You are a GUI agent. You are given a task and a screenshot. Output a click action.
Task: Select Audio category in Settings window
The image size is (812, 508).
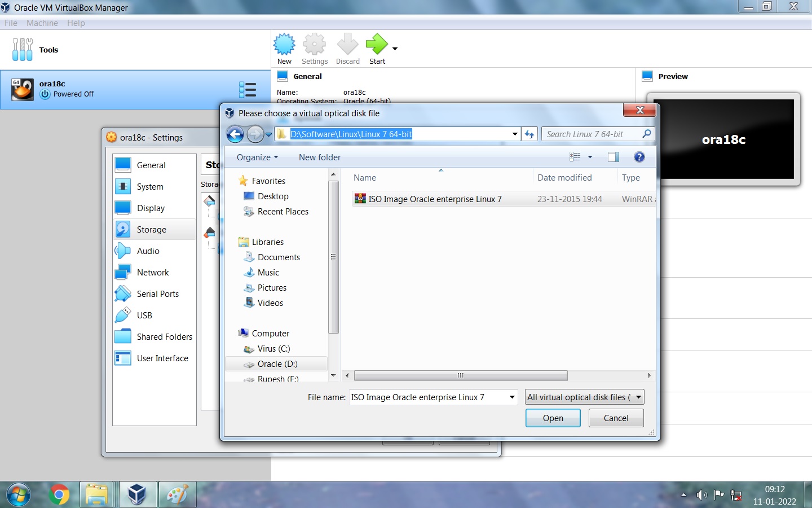[x=155, y=251]
